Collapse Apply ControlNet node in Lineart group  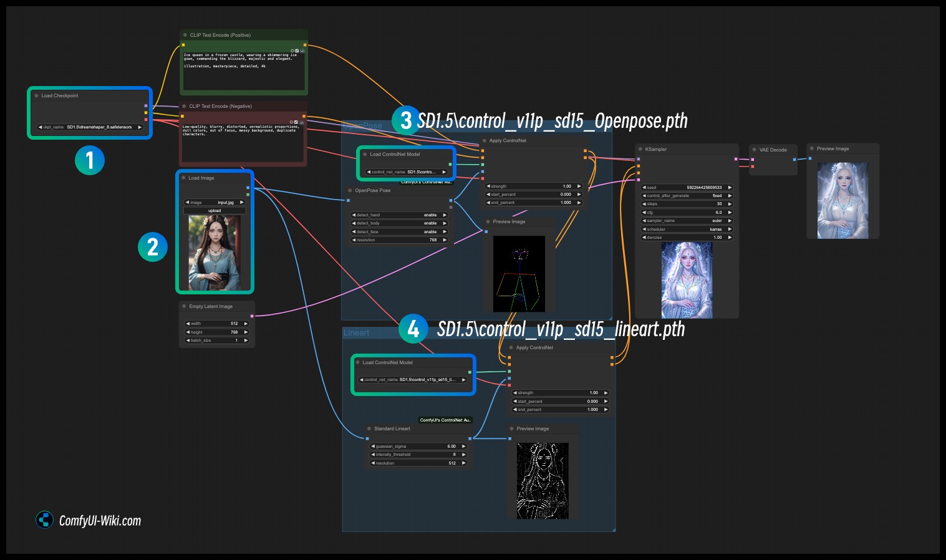pyautogui.click(x=511, y=347)
